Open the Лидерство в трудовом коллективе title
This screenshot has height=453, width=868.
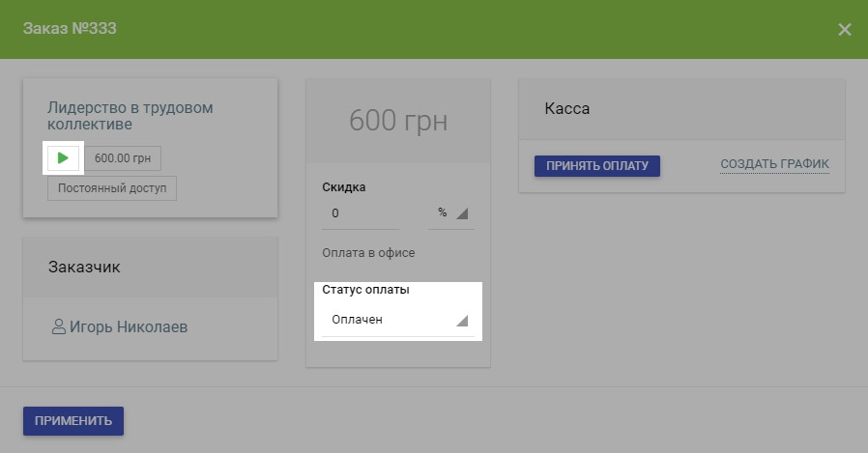(130, 116)
